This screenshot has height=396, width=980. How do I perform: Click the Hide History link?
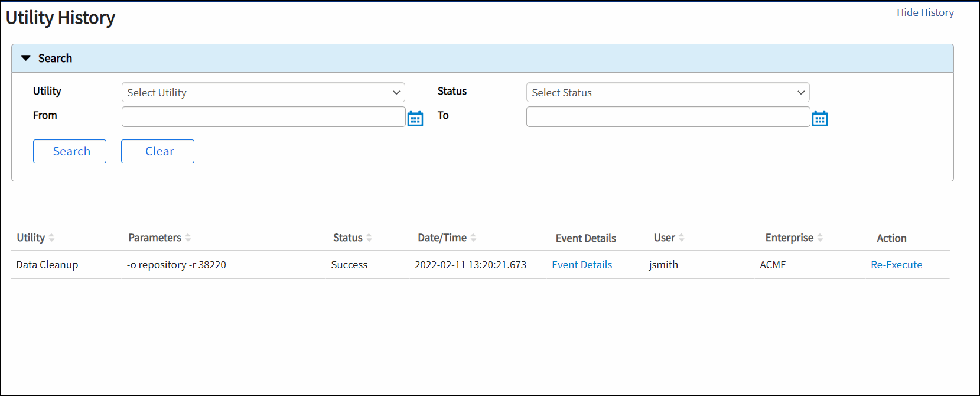click(x=925, y=12)
